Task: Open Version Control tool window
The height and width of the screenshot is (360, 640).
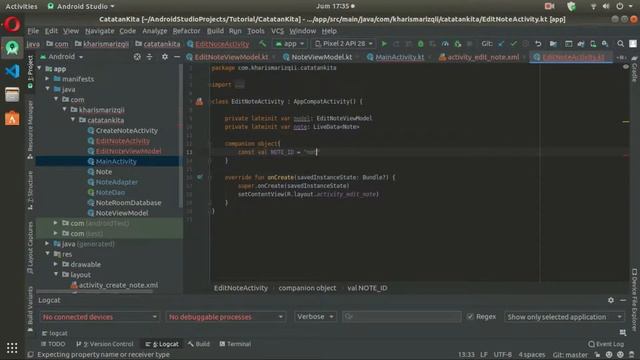Action: [x=104, y=344]
